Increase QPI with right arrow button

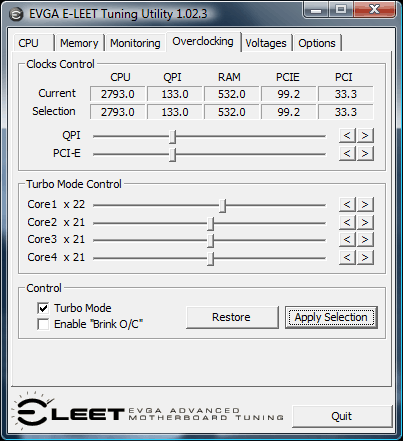tap(365, 136)
